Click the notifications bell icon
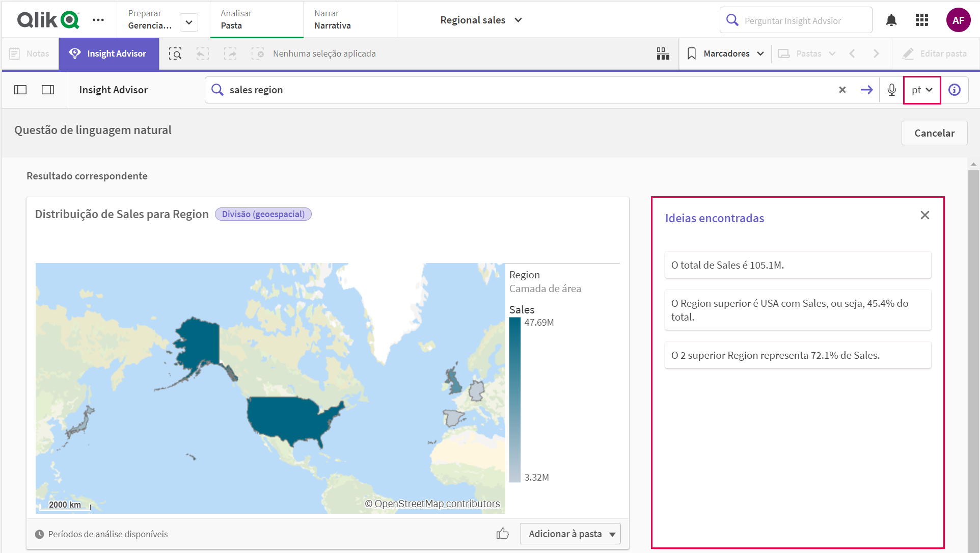980x553 pixels. pyautogui.click(x=891, y=20)
